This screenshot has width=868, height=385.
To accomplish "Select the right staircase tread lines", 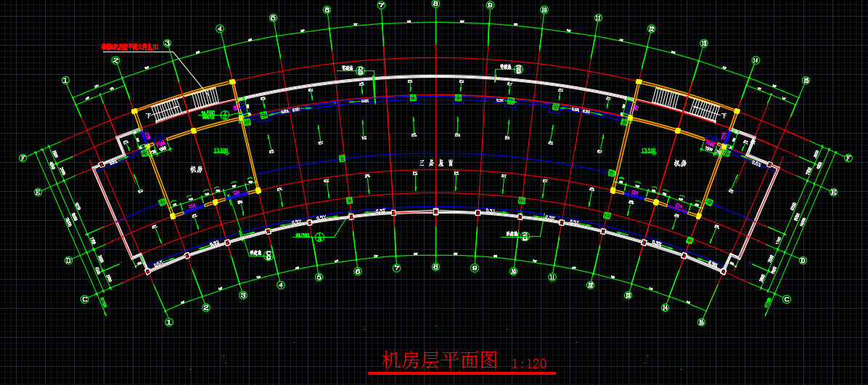I will [685, 104].
